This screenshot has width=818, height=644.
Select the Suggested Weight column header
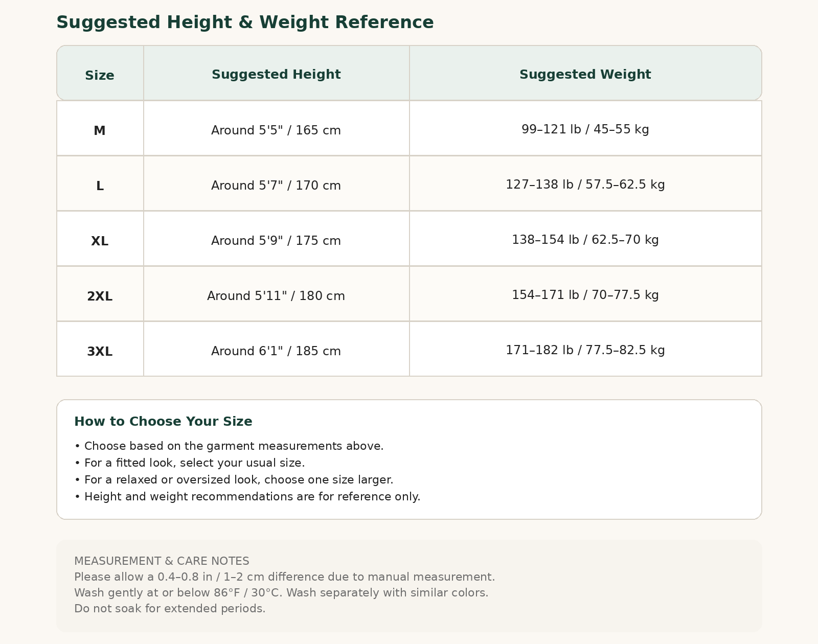point(585,75)
